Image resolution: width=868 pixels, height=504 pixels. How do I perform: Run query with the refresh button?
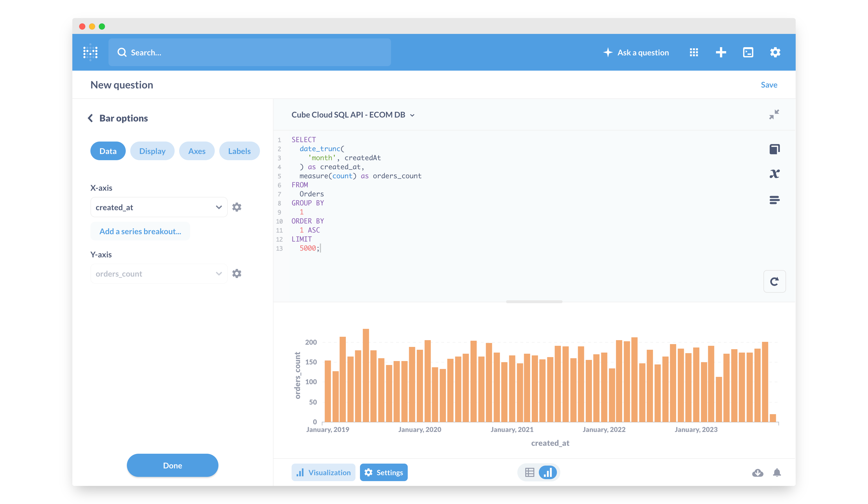[774, 281]
